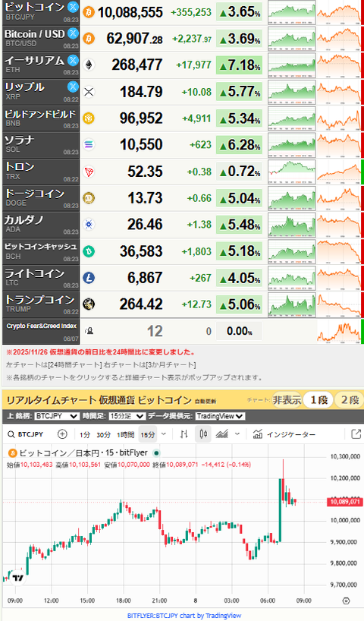Click the トランプコイン TRUMP name cell

pyautogui.click(x=41, y=304)
